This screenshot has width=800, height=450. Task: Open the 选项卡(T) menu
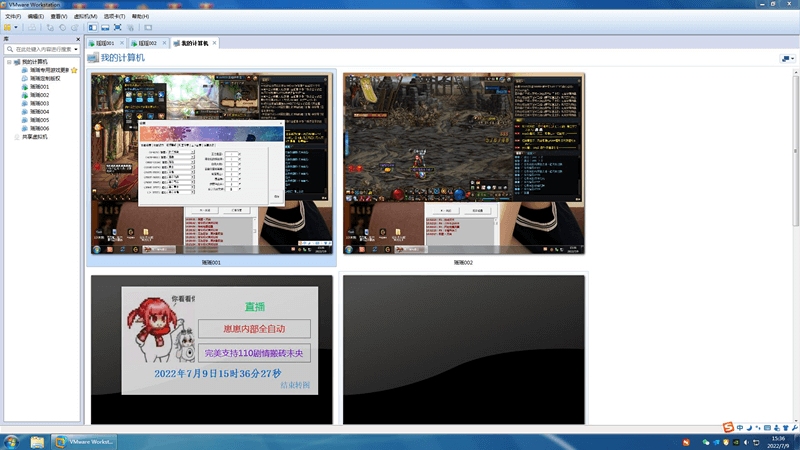114,16
